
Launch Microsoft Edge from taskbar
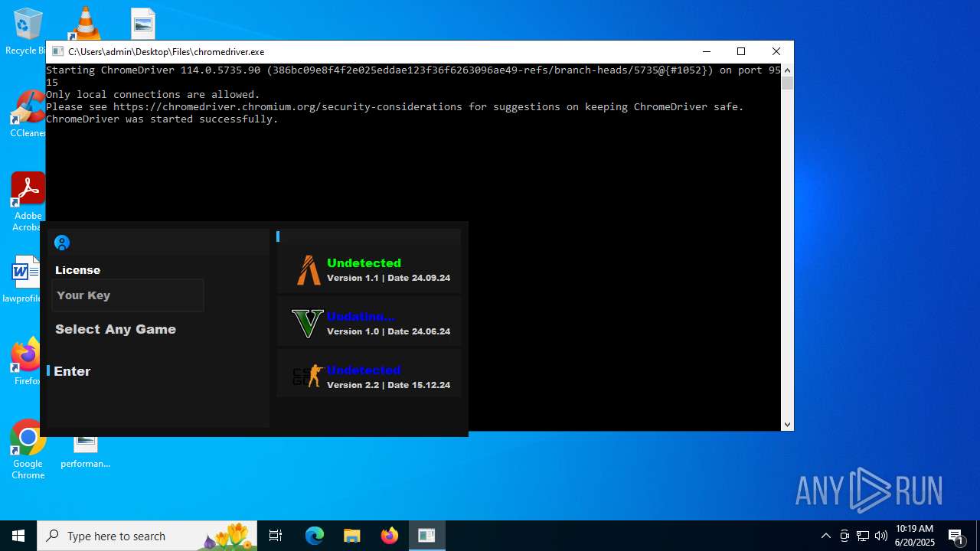point(315,536)
